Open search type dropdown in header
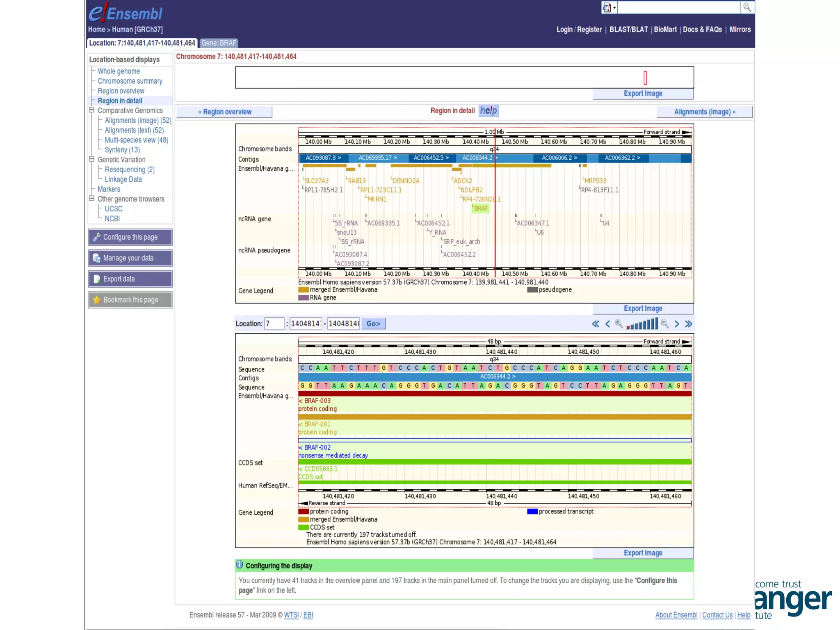Screen dimensions: 840x630 609,7
